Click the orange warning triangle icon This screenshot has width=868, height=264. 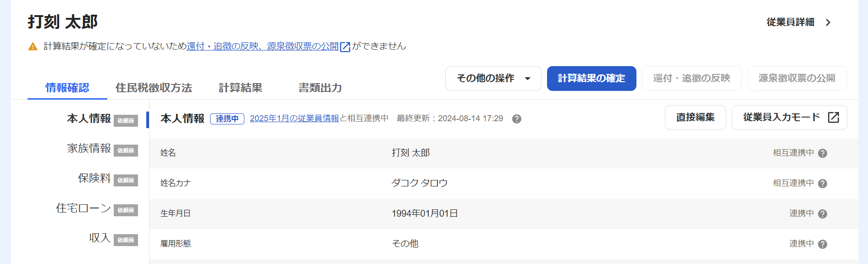click(33, 46)
